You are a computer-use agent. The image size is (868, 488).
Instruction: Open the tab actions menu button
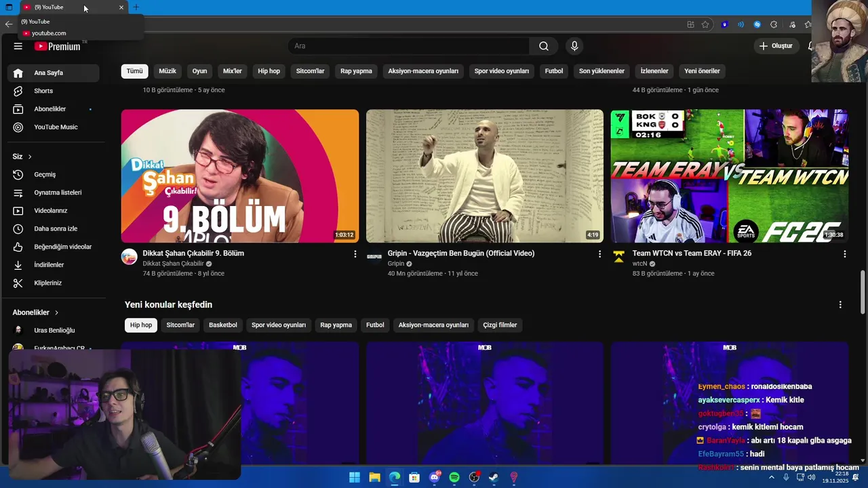pos(9,7)
